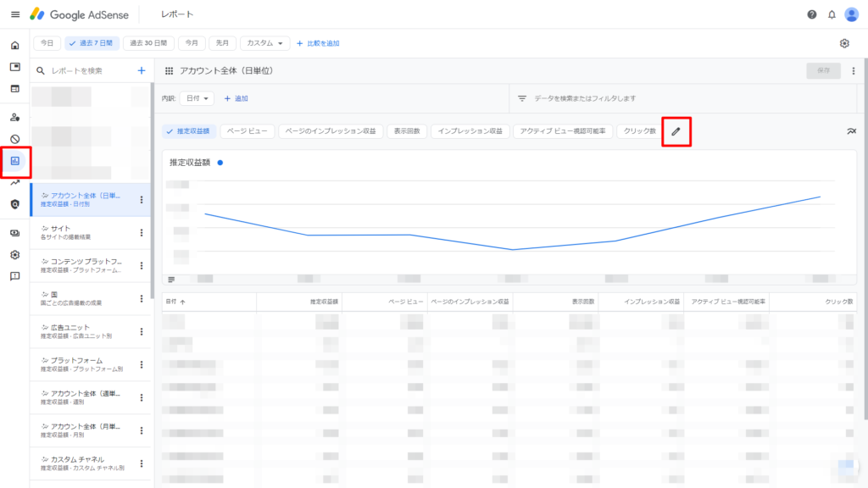This screenshot has width=868, height=488.
Task: Click the plus to create new report
Action: (142, 71)
